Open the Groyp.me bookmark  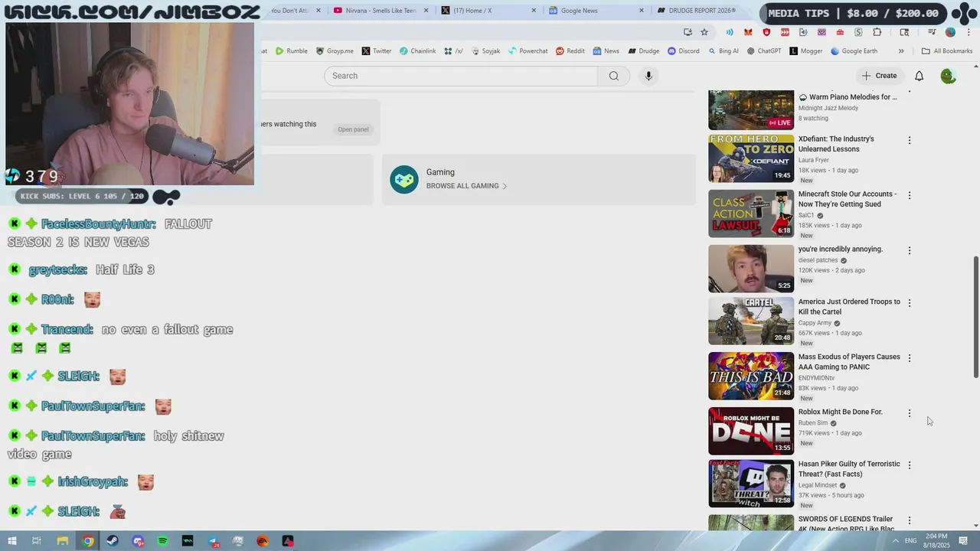point(335,51)
